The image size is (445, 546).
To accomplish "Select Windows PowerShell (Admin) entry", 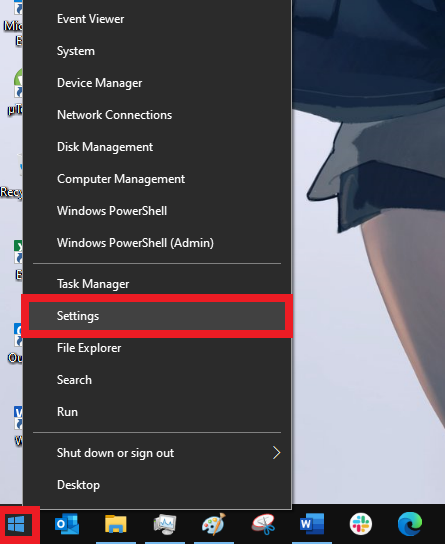I will [157, 243].
